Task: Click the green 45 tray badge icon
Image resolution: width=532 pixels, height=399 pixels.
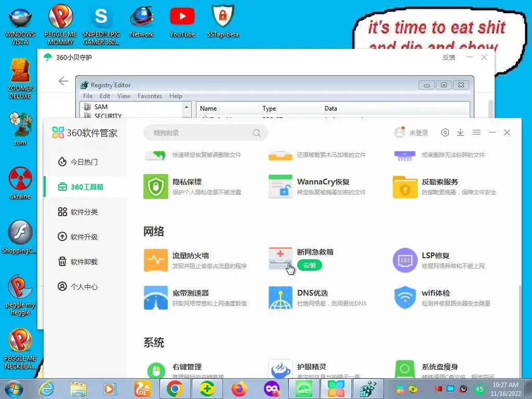Action: tap(479, 389)
